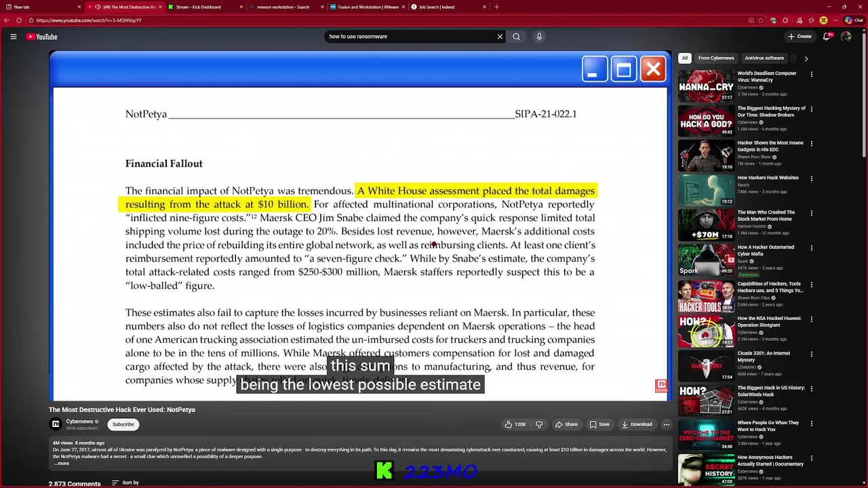Open the YouTube account avatar menu
The height and width of the screenshot is (488, 868).
point(846,37)
